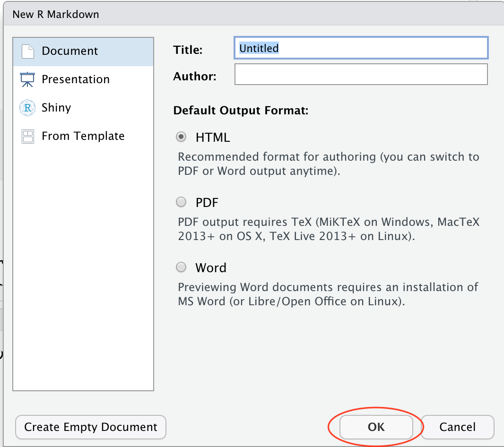This screenshot has width=504, height=447.
Task: Click the New R Markdown title bar
Action: click(252, 14)
